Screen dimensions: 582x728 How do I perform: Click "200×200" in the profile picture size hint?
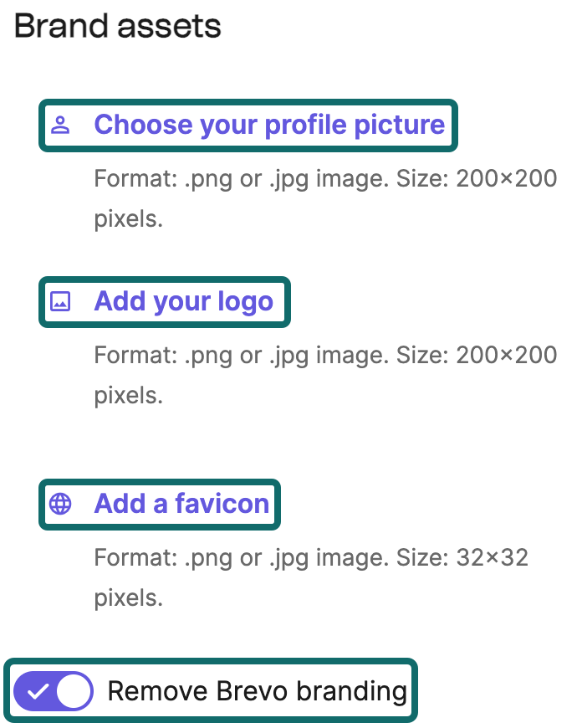click(506, 178)
